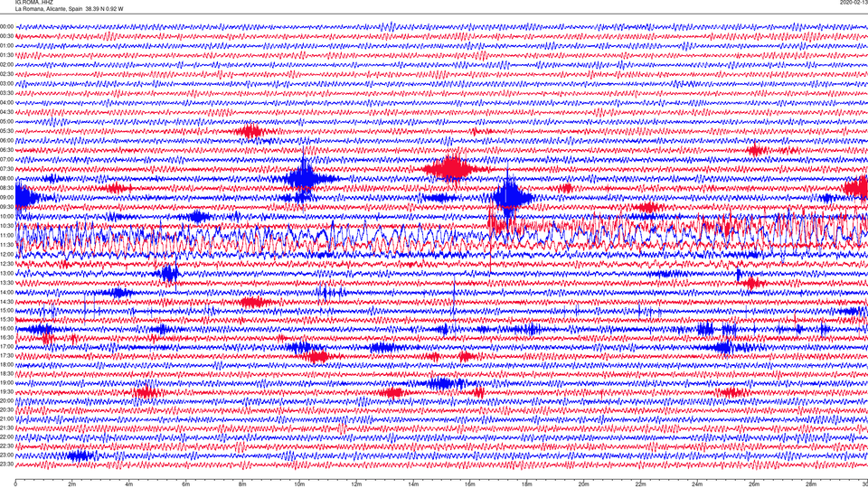Click the 18:00 hour label

tap(6, 364)
